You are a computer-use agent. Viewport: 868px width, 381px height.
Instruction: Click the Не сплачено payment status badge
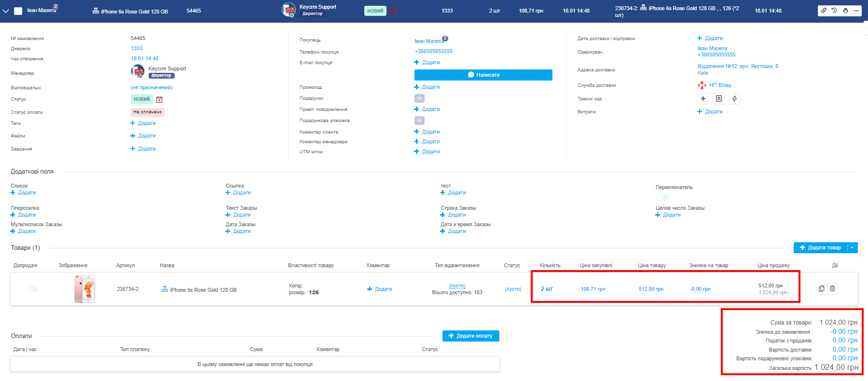tap(148, 112)
